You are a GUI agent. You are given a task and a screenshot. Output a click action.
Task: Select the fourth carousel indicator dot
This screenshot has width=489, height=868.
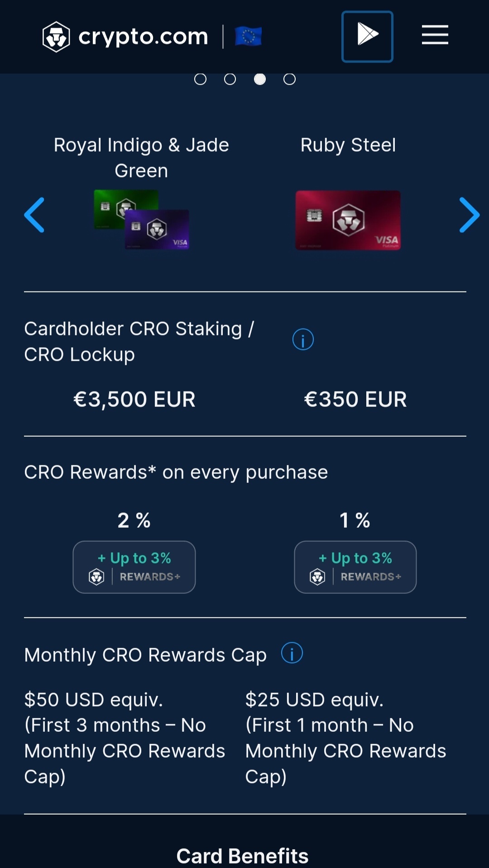pos(289,79)
